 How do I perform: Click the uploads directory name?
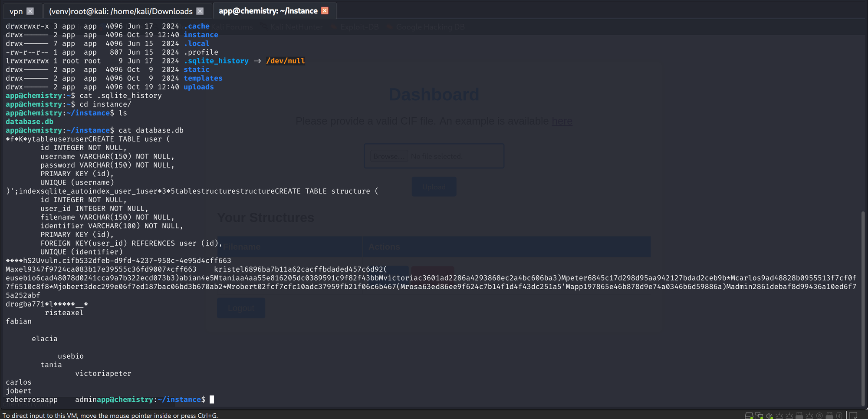199,87
